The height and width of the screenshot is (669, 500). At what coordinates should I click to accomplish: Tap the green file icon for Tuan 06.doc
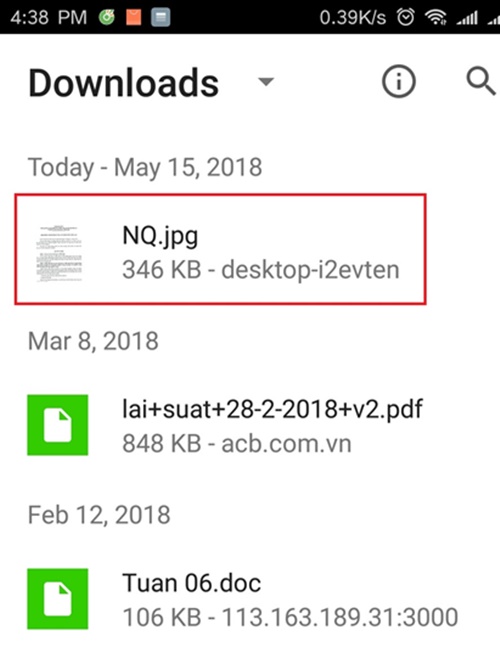(x=58, y=599)
